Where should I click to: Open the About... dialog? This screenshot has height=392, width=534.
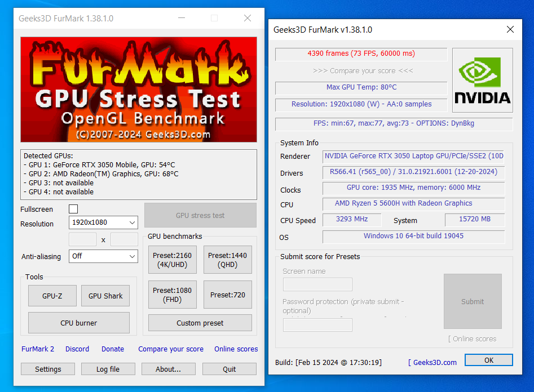click(x=168, y=369)
